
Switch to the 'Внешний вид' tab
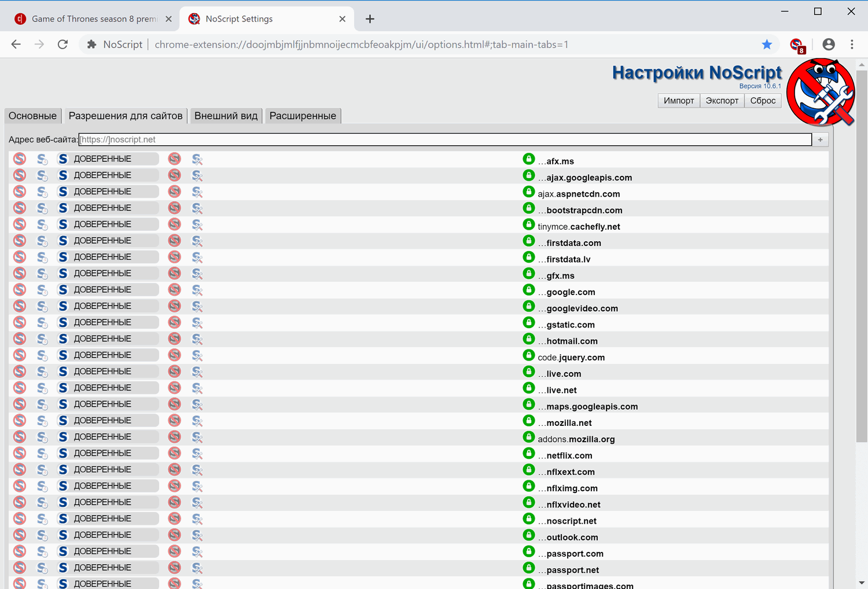pos(226,116)
